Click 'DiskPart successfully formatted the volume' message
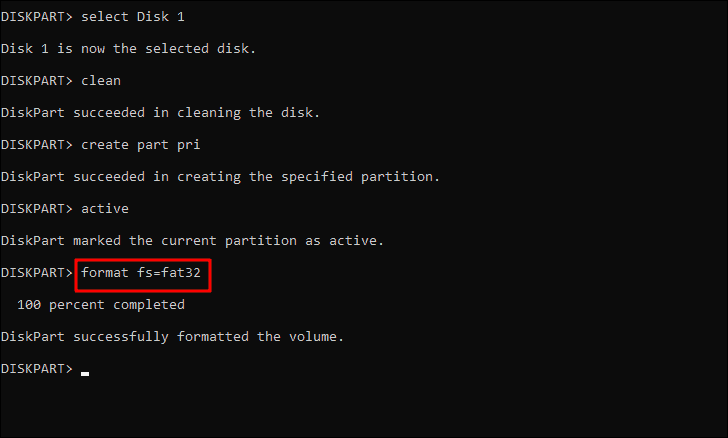The width and height of the screenshot is (728, 438). click(172, 337)
